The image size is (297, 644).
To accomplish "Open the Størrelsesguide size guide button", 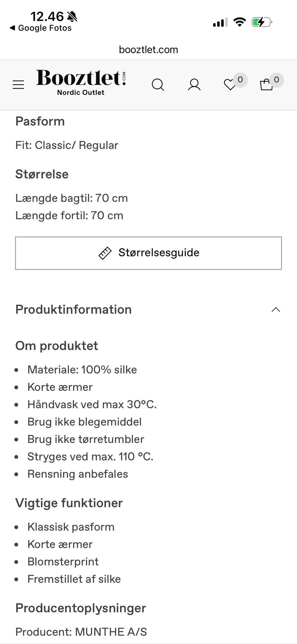I will point(148,253).
